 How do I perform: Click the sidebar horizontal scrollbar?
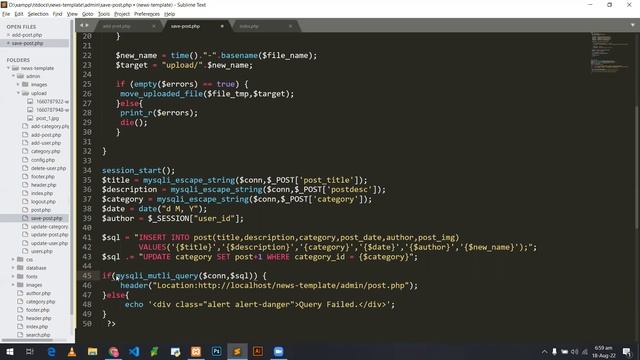tap(27, 340)
